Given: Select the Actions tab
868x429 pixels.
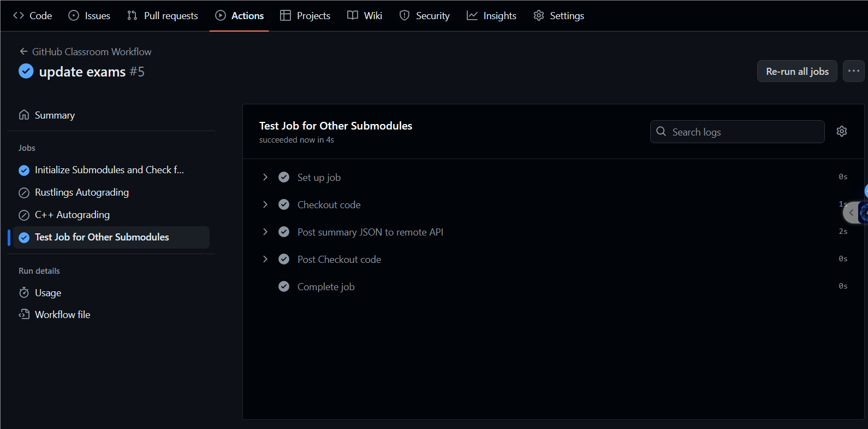Looking at the screenshot, I should tap(240, 16).
